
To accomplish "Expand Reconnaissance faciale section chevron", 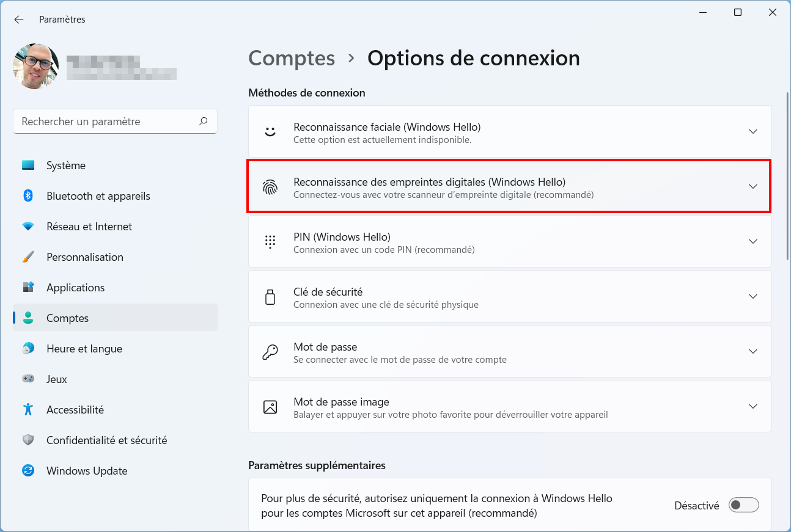I will pyautogui.click(x=753, y=131).
